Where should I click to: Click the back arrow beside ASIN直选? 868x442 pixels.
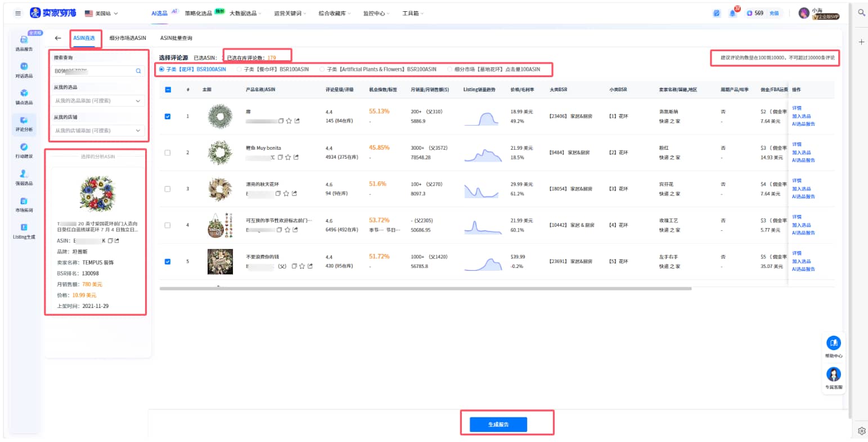pyautogui.click(x=58, y=38)
